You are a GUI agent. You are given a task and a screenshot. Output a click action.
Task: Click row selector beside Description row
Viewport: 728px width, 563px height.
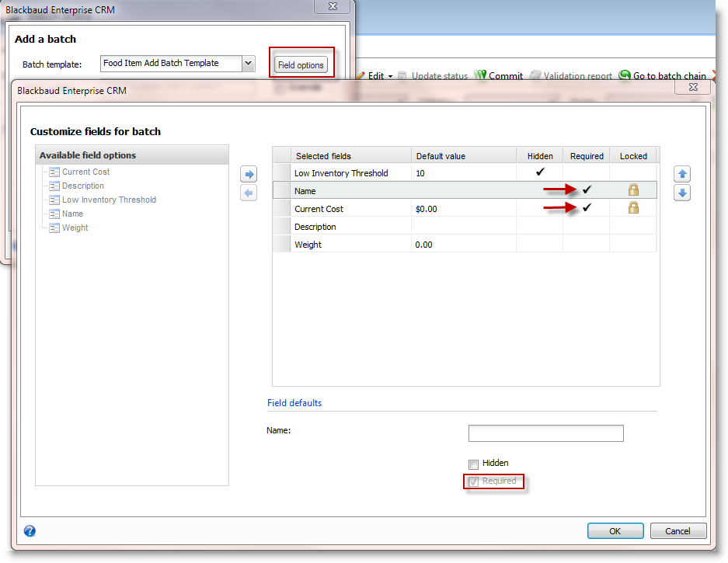pyautogui.click(x=282, y=227)
